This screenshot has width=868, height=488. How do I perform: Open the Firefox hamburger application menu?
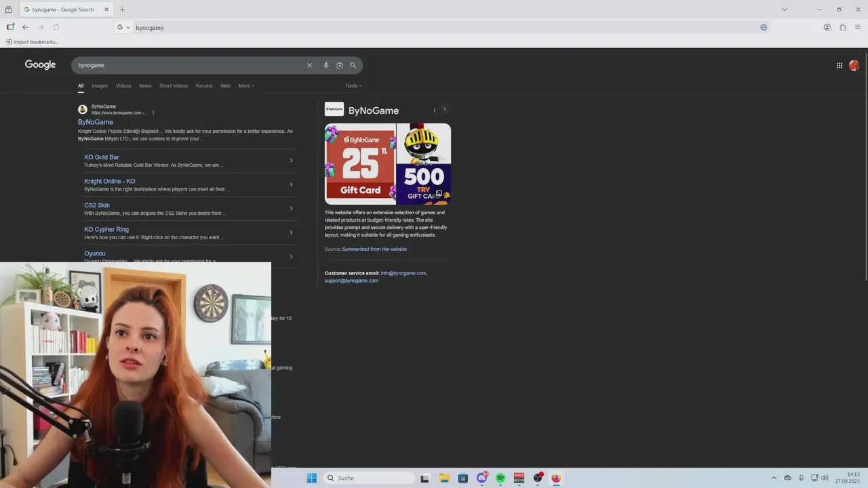click(858, 27)
